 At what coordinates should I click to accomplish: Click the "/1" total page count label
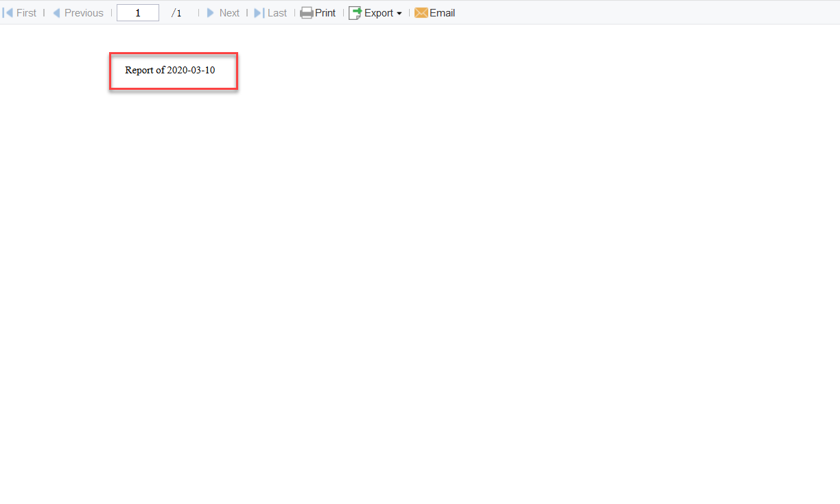tap(177, 12)
